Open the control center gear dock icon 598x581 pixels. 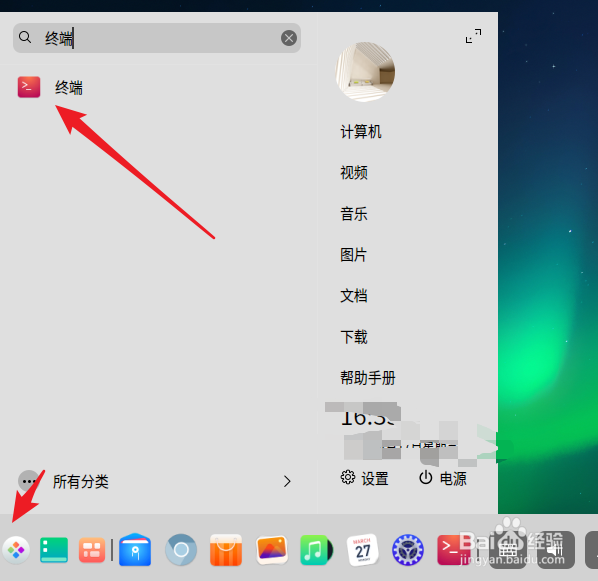click(408, 550)
